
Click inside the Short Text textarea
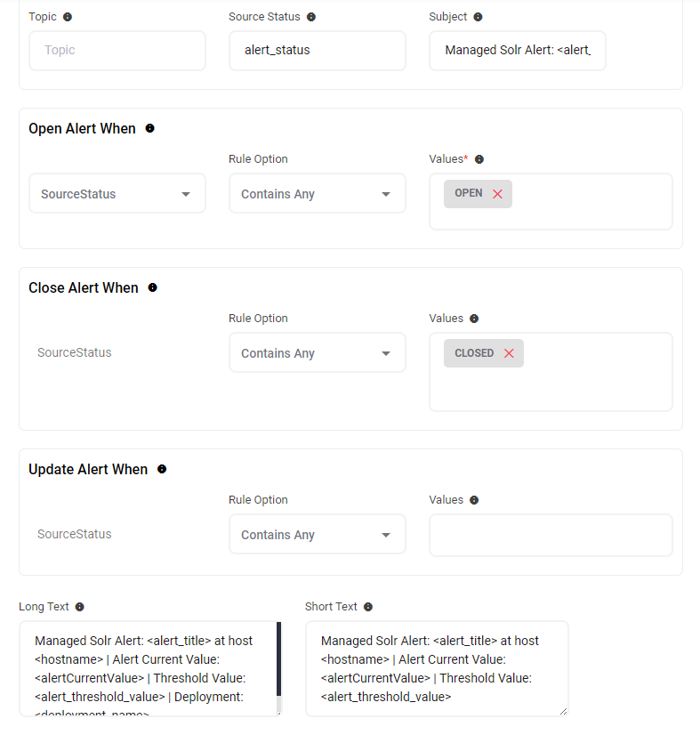pos(436,668)
